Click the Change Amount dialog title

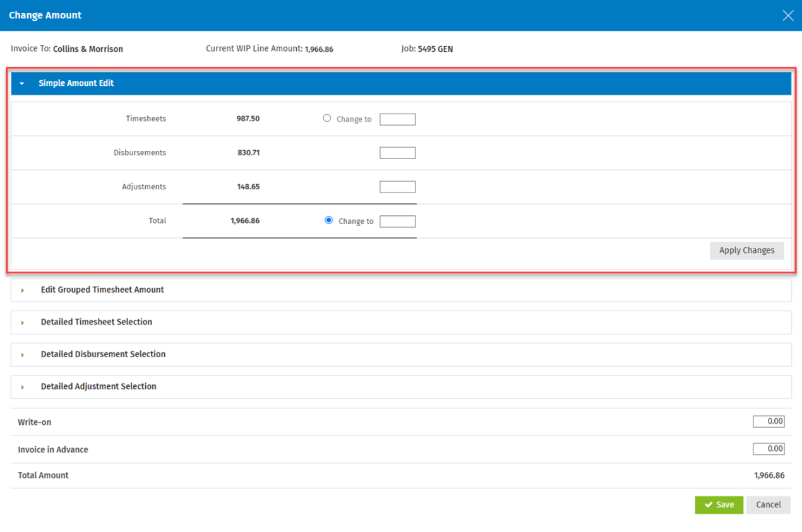pyautogui.click(x=45, y=15)
